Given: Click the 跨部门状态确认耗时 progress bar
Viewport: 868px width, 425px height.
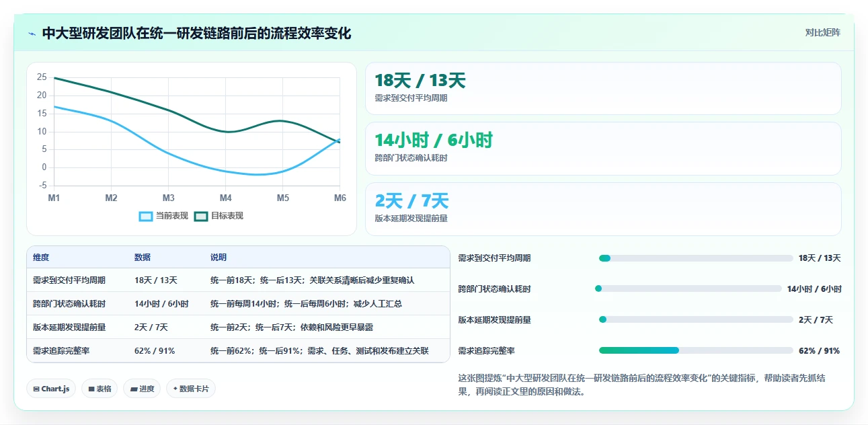Looking at the screenshot, I should tap(688, 288).
